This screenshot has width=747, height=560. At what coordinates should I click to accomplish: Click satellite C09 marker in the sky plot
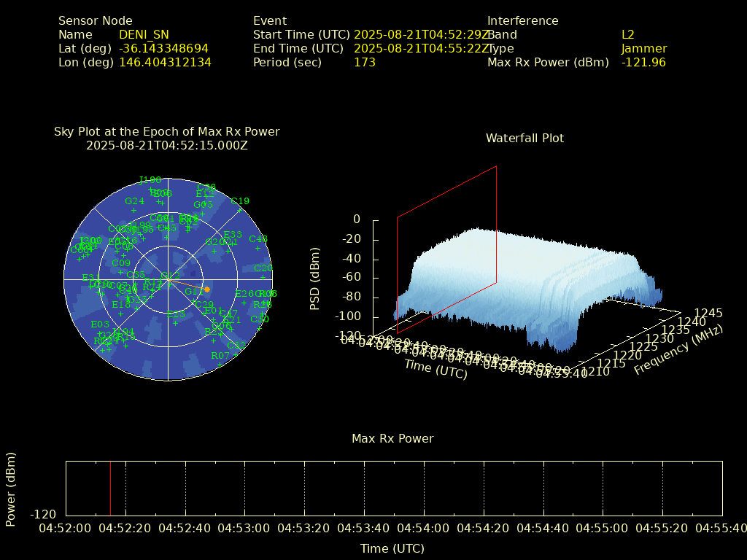[x=121, y=272]
